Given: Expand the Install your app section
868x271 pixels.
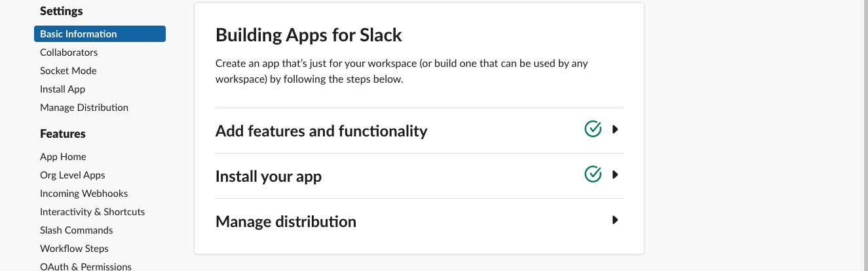Looking at the screenshot, I should click(615, 175).
